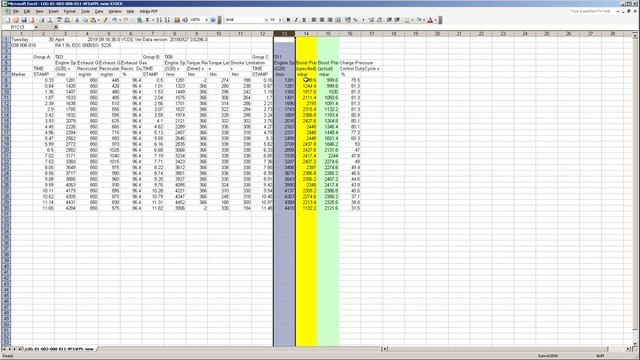Select the Format Painter brush icon

(x=106, y=20)
